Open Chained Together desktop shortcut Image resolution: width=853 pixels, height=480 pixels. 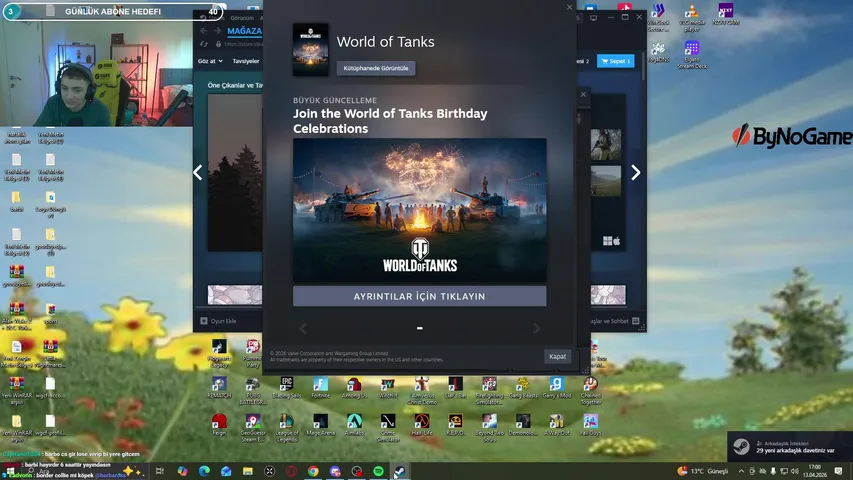tap(590, 391)
